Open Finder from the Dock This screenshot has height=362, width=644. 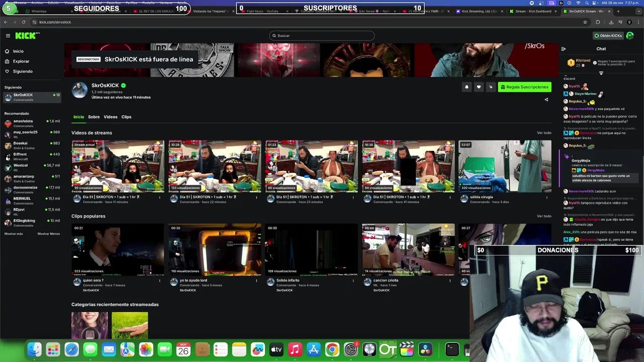coord(34,349)
